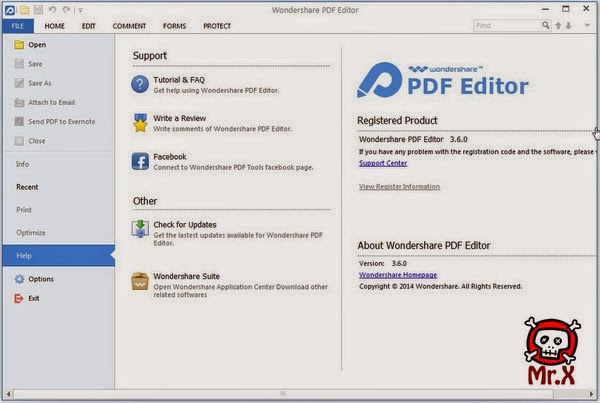Click the undo arrow in quick access toolbar
The width and height of the screenshot is (600, 403).
tap(52, 10)
